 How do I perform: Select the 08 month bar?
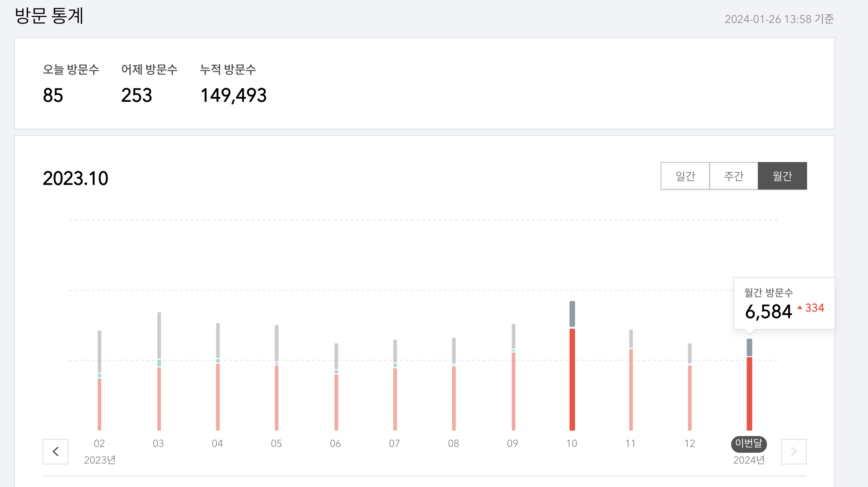tap(454, 384)
